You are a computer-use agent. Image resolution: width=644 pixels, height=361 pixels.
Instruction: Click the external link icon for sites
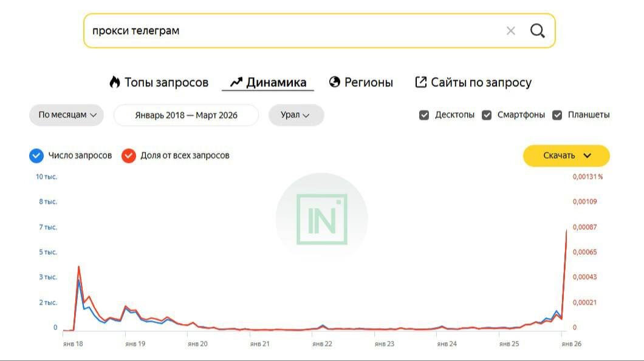pyautogui.click(x=420, y=83)
